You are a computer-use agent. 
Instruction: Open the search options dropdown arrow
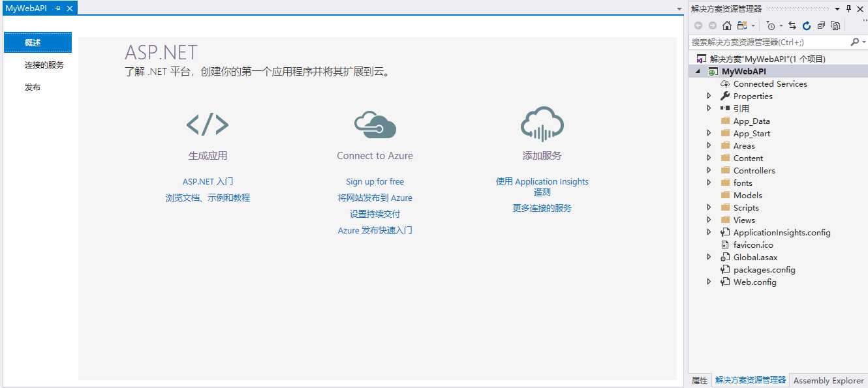tap(863, 42)
